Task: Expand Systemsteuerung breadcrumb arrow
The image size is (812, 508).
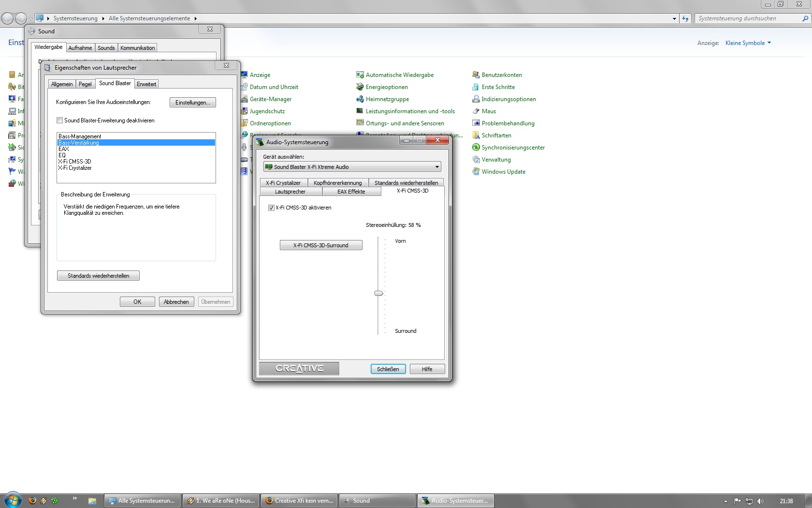Action: point(103,18)
